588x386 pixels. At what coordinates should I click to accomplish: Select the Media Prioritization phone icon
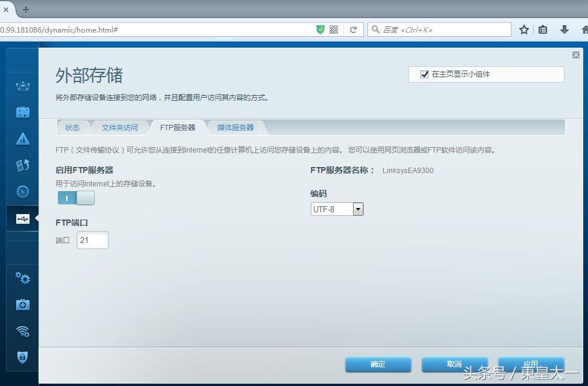pyautogui.click(x=22, y=165)
